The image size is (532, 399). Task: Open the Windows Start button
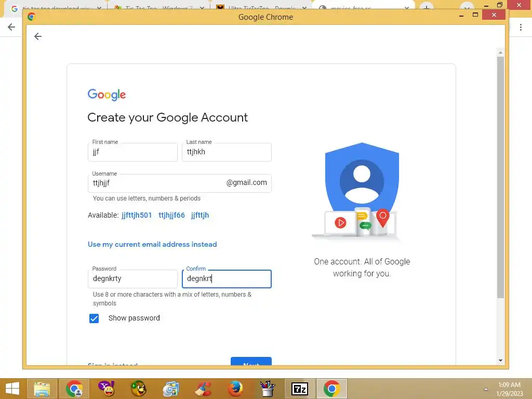[12, 389]
